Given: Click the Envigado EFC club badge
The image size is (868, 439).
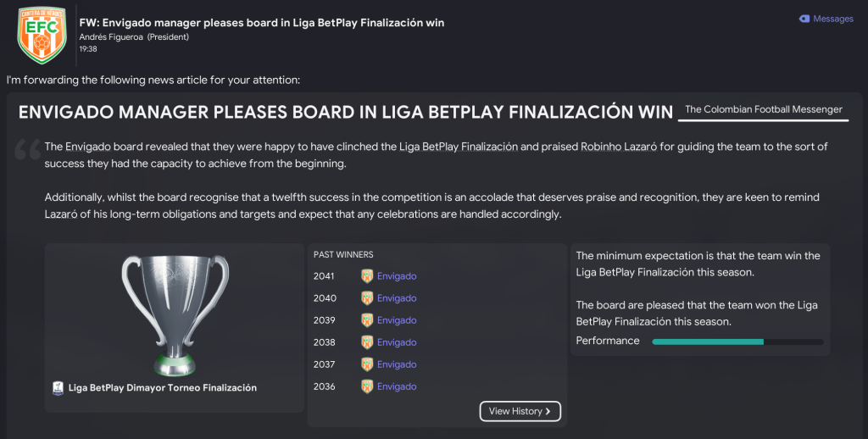Looking at the screenshot, I should [42, 35].
